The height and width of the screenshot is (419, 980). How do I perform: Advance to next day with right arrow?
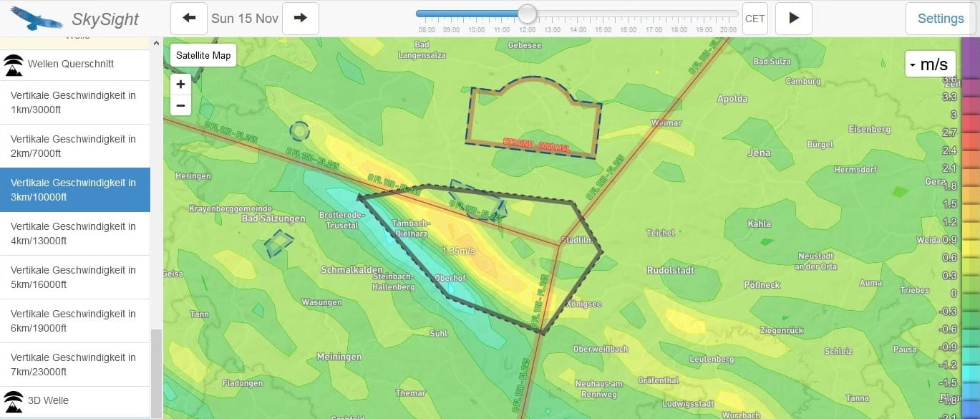pyautogui.click(x=301, y=19)
